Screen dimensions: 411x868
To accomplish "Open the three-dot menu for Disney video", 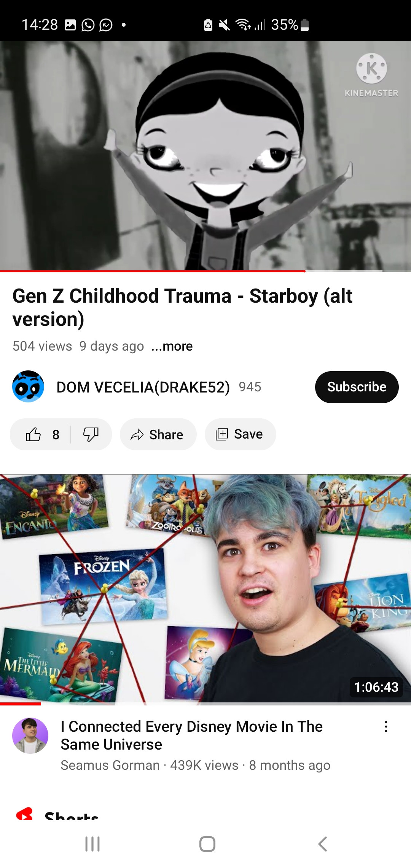I will [386, 726].
